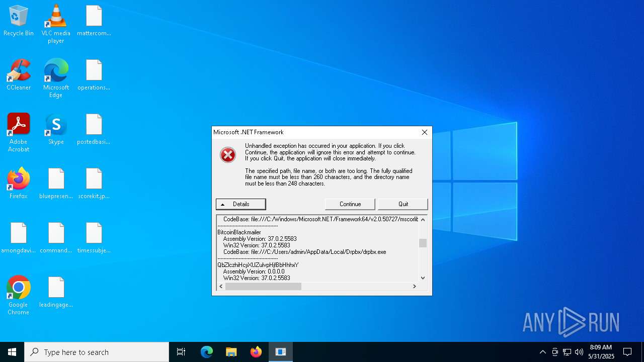Screen dimensions: 644x362
Task: Click the Assembly Version: 0.0.0.0 line
Action: pos(254,271)
